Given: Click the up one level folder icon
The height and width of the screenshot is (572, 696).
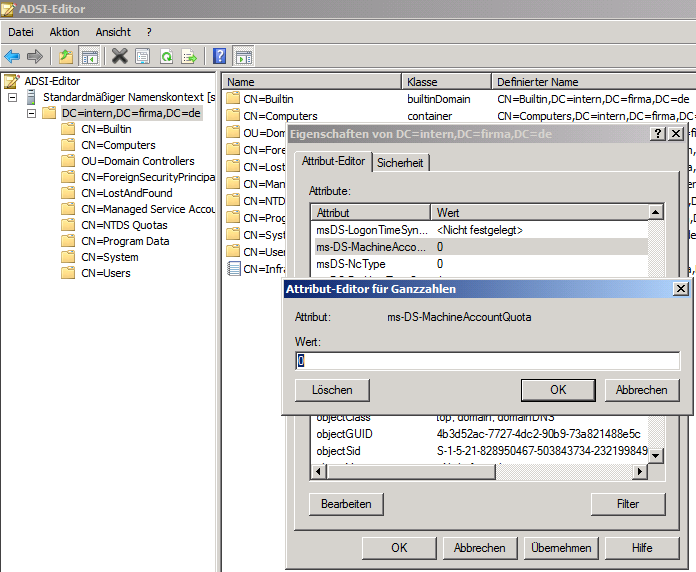Looking at the screenshot, I should 66,56.
